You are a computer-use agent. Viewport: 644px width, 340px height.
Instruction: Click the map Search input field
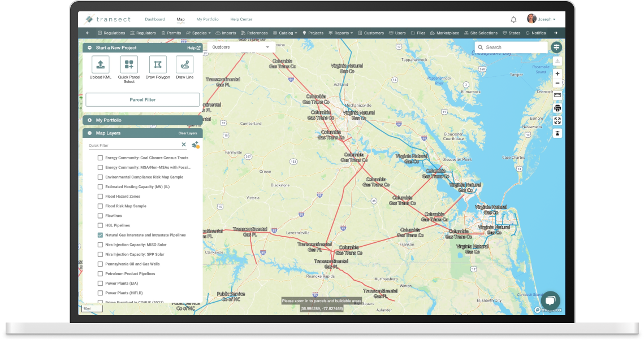point(511,47)
